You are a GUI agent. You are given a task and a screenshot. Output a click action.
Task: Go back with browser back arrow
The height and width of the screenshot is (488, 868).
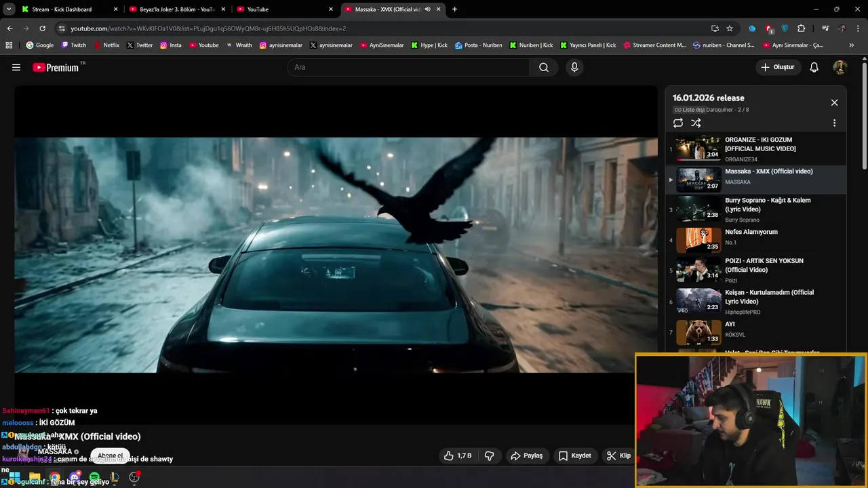pyautogui.click(x=9, y=28)
